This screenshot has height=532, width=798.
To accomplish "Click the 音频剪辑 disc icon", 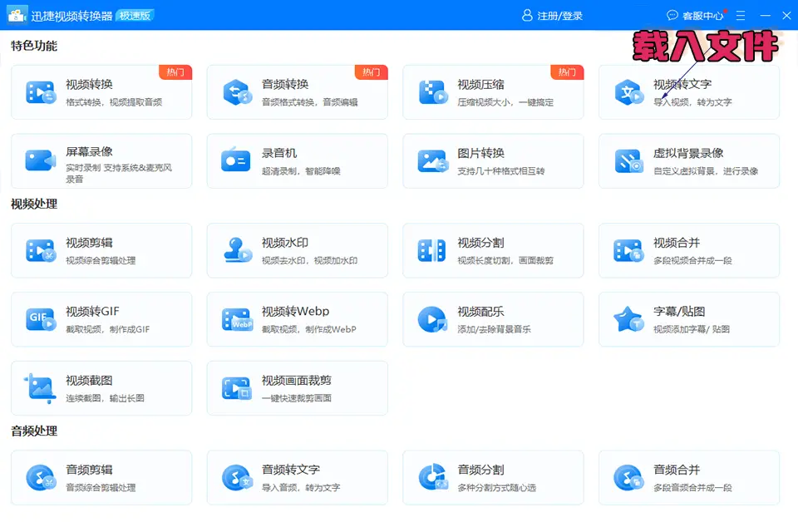I will (x=41, y=477).
